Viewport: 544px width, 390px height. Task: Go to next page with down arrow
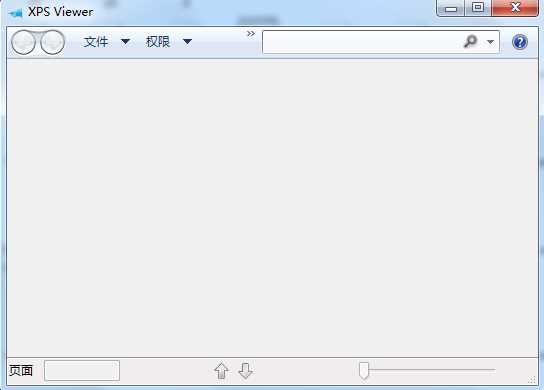click(x=246, y=371)
